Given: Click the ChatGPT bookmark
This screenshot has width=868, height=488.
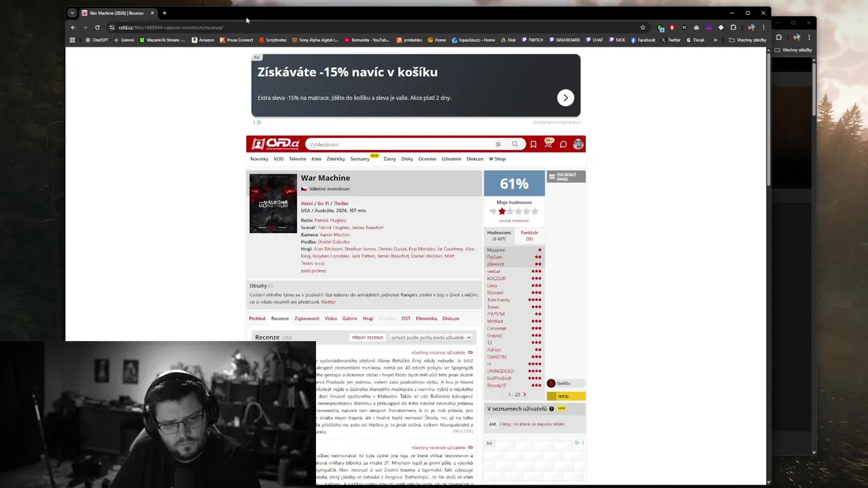Looking at the screenshot, I should [96, 40].
